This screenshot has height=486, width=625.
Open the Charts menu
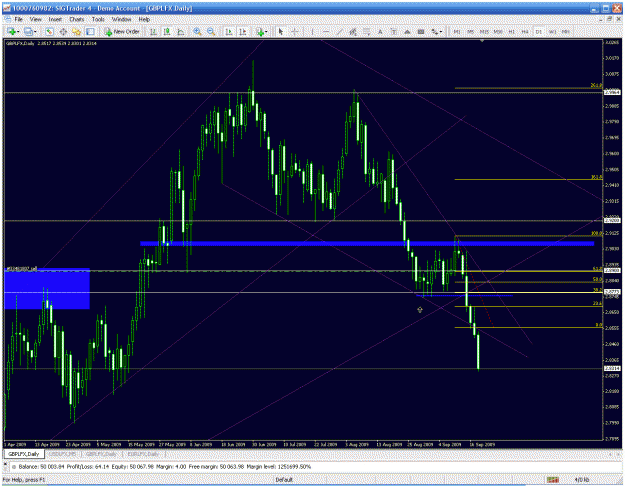coord(77,19)
